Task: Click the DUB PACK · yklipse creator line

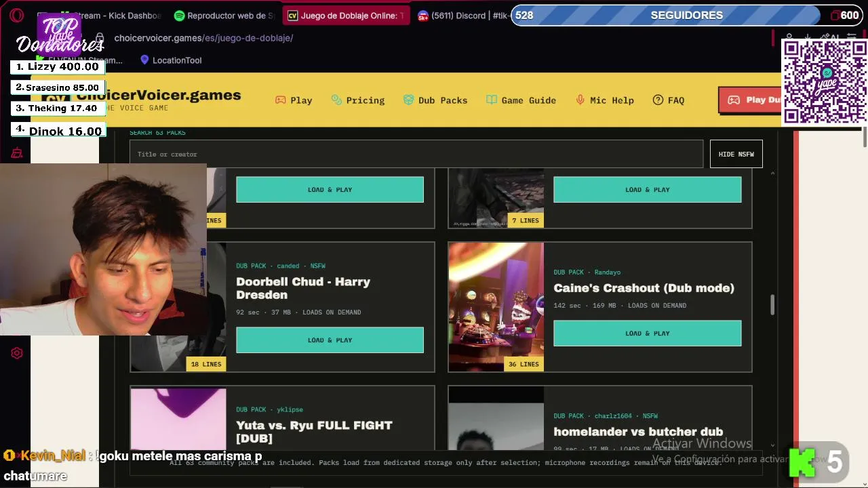Action: pyautogui.click(x=269, y=409)
